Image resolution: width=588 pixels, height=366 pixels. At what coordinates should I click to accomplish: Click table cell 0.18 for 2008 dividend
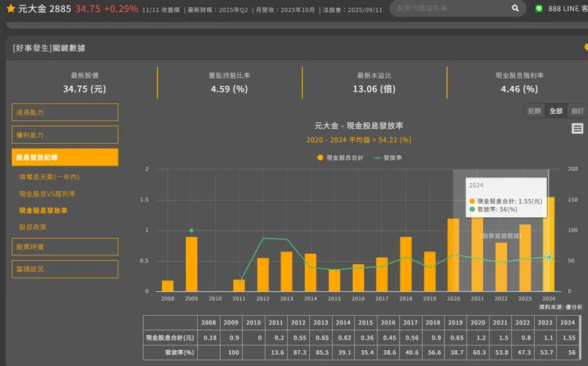210,337
